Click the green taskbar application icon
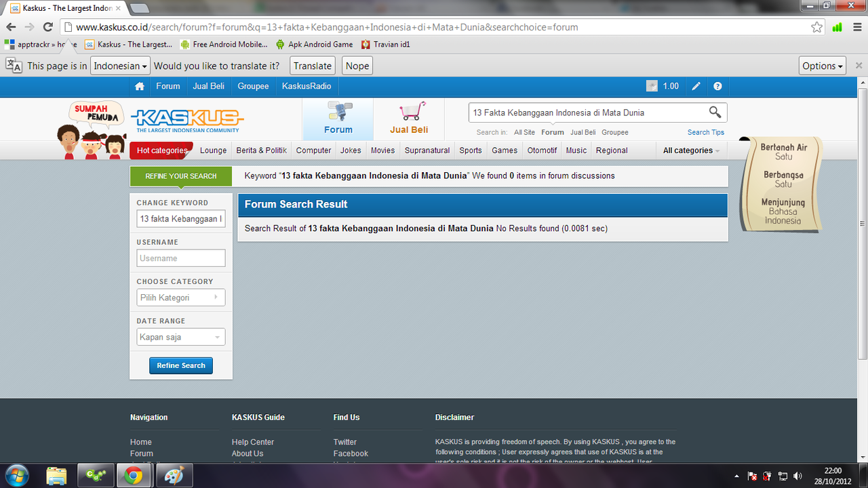Screen dimensions: 868x488 [96, 476]
